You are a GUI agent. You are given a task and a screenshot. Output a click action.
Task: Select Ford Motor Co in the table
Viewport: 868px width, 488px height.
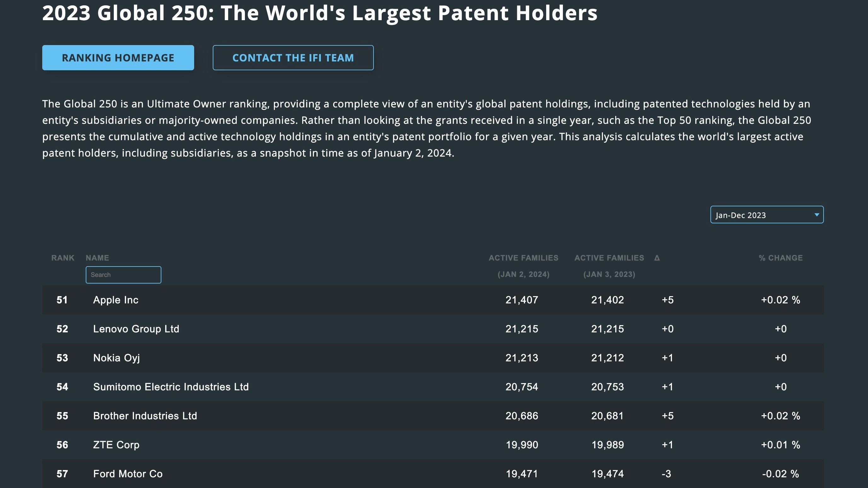tap(128, 474)
